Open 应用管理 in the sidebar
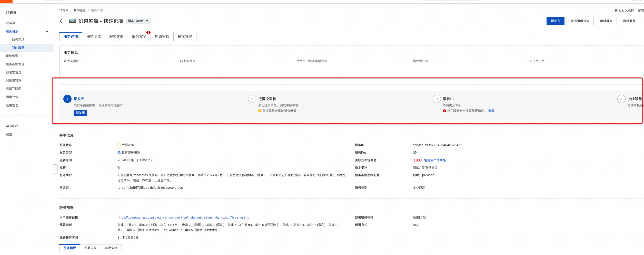The image size is (644, 255). (12, 105)
